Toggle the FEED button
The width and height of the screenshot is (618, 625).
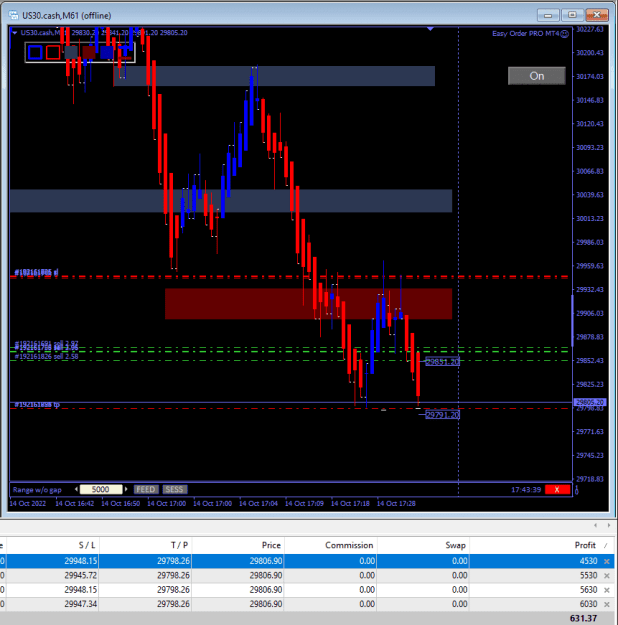tap(146, 489)
